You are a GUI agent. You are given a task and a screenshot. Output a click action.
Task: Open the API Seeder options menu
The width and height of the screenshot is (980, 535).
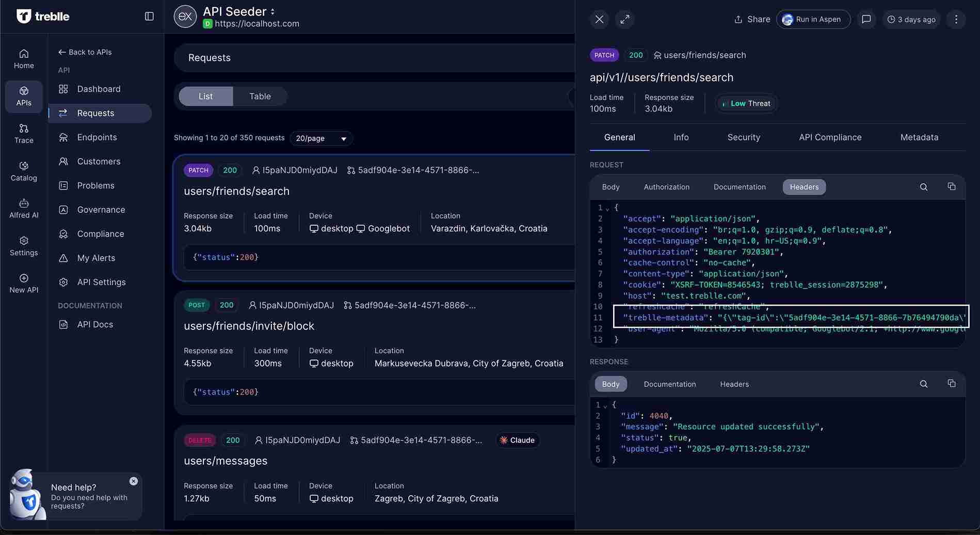(273, 11)
